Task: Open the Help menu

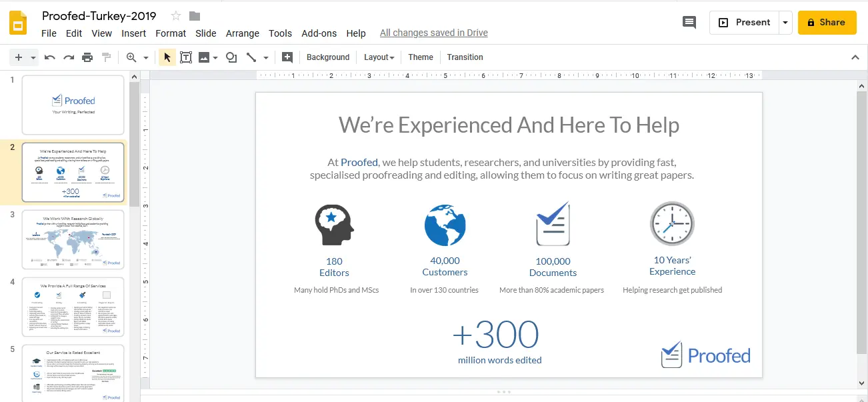Action: [356, 33]
